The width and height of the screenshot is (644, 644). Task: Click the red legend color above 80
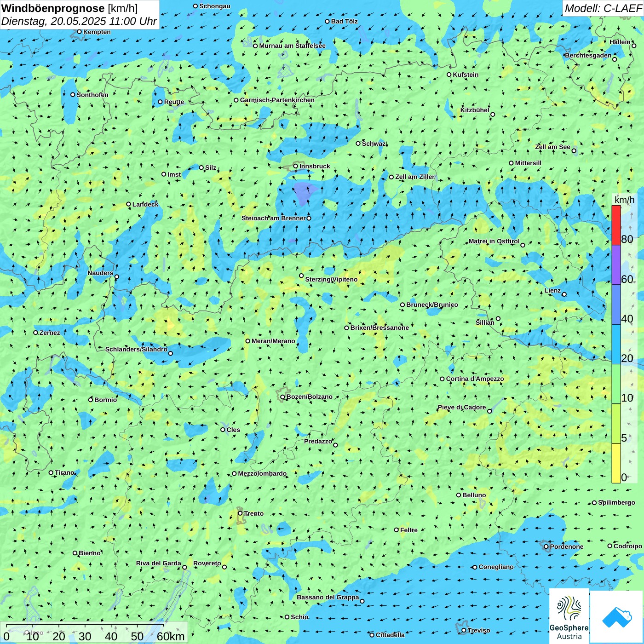coord(616,225)
